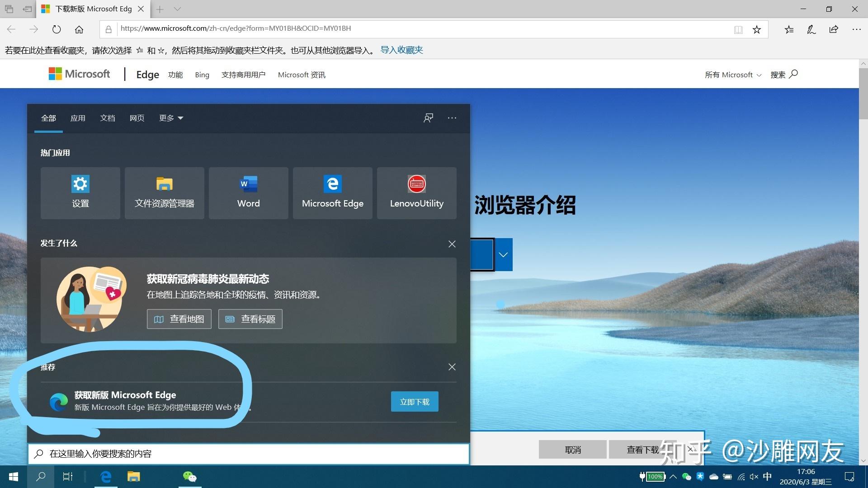Open the Action Center notifications icon
This screenshot has width=868, height=488.
pos(849,477)
